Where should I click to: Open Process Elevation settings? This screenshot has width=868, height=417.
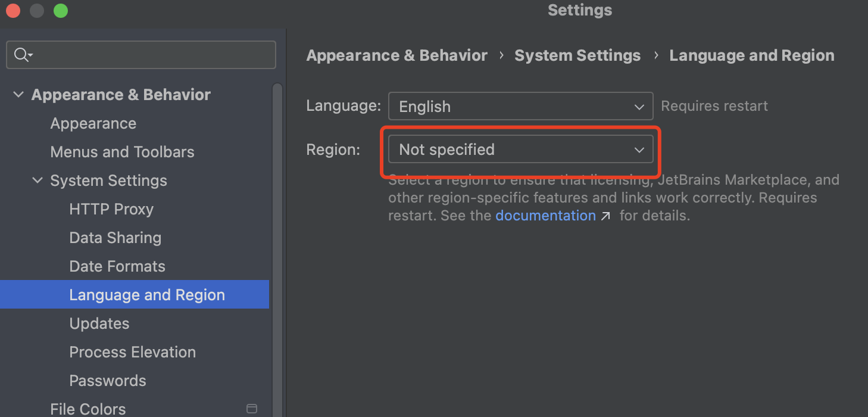pyautogui.click(x=133, y=352)
